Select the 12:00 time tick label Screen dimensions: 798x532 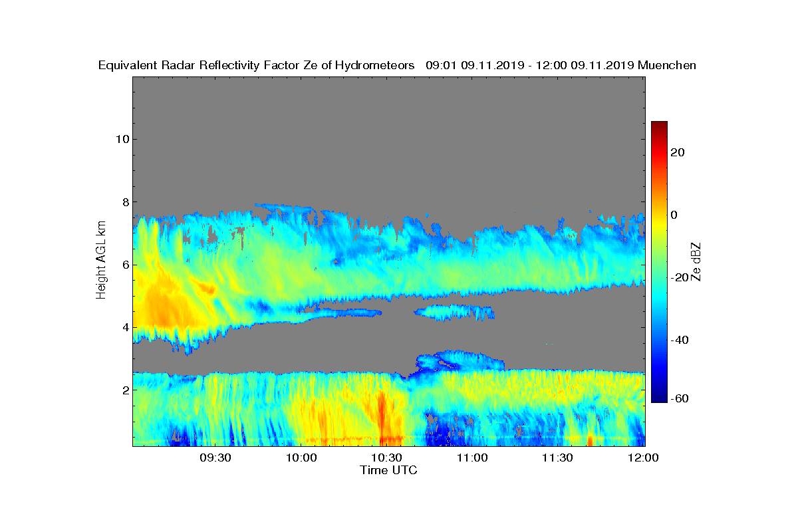pos(643,458)
